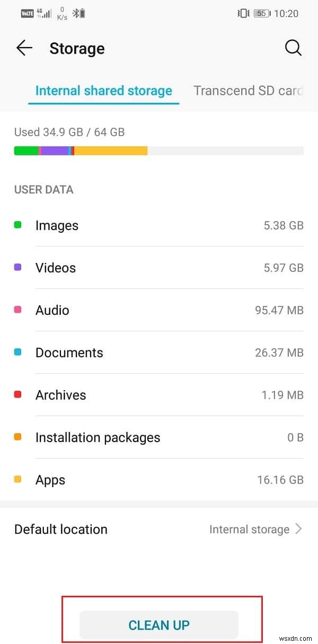Tap the back arrow to exit Storage
Viewport: 318px width, 644px height.
(x=24, y=48)
